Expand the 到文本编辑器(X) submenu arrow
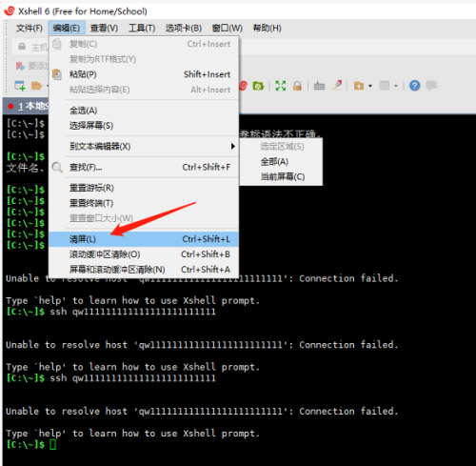476x466 pixels. (x=233, y=147)
